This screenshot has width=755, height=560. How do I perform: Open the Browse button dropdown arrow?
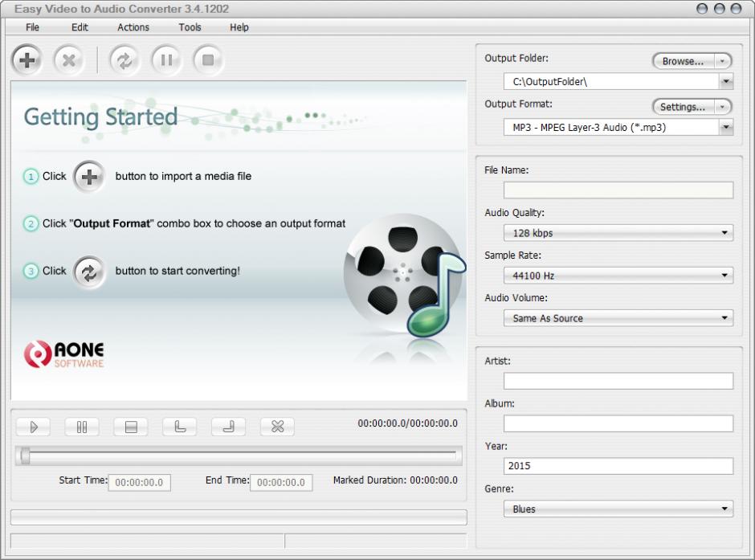click(x=723, y=61)
